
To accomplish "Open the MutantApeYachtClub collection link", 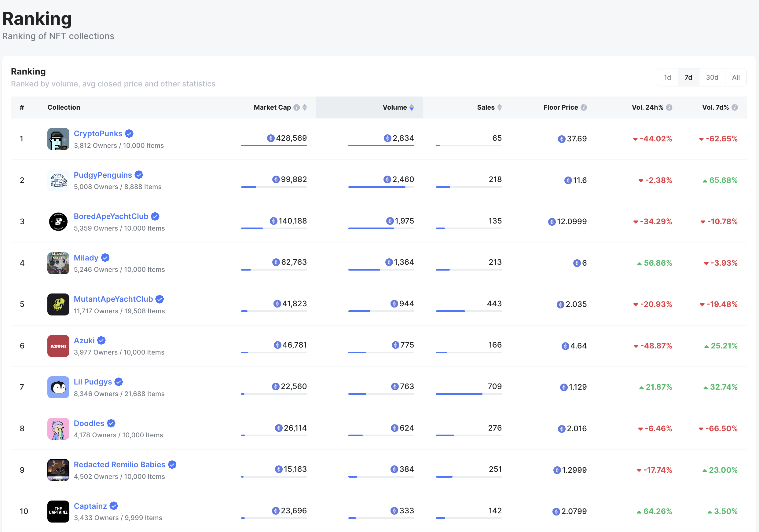I will 113,299.
